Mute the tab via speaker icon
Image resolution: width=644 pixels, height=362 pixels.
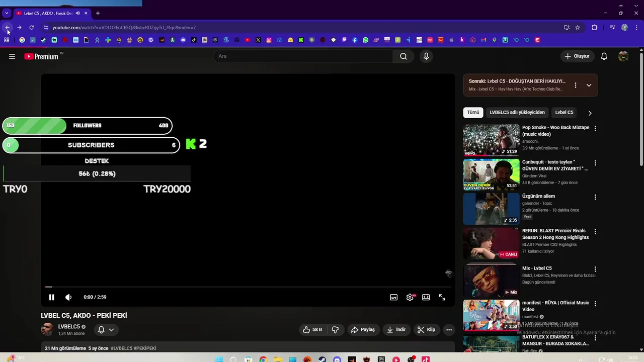(x=77, y=13)
